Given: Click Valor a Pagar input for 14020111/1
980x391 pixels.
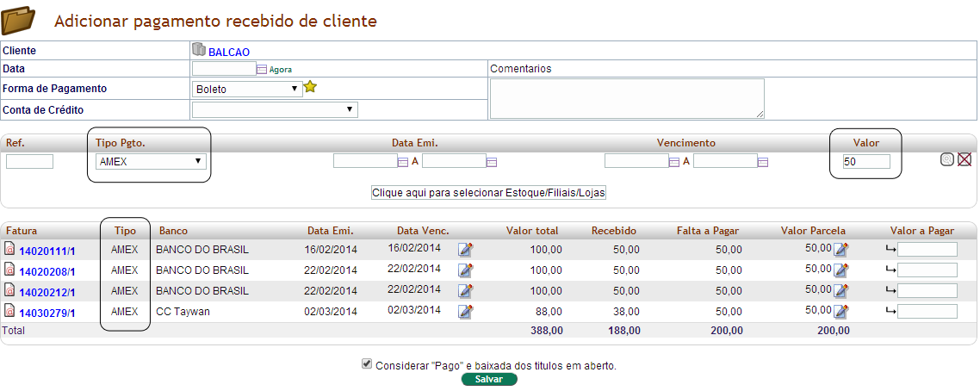Looking at the screenshot, I should pyautogui.click(x=927, y=249).
